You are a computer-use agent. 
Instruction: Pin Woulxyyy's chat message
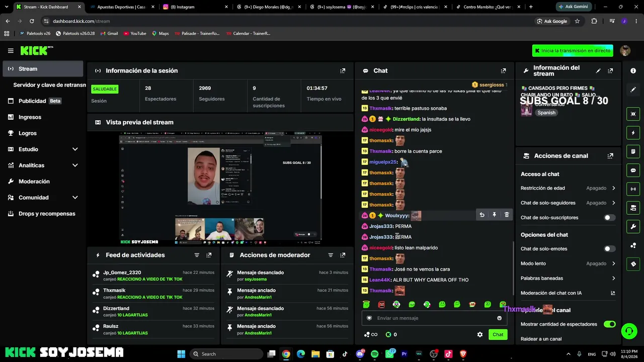click(494, 215)
